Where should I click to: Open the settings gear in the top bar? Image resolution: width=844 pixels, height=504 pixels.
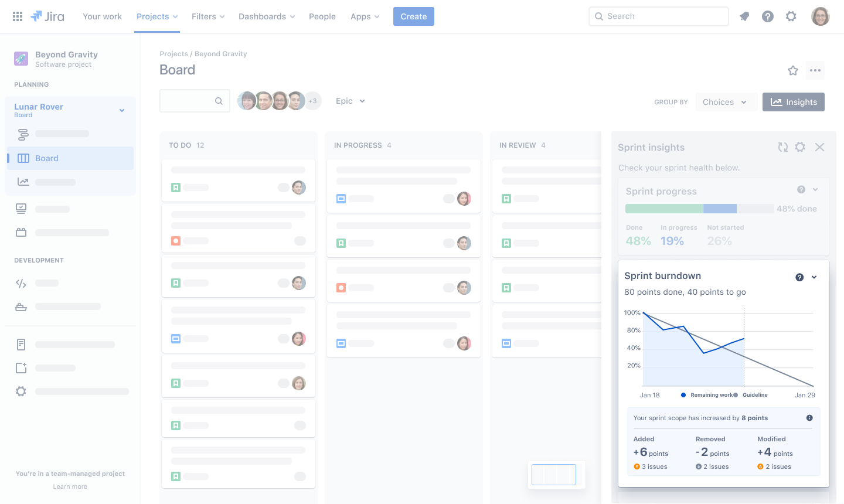click(x=791, y=16)
